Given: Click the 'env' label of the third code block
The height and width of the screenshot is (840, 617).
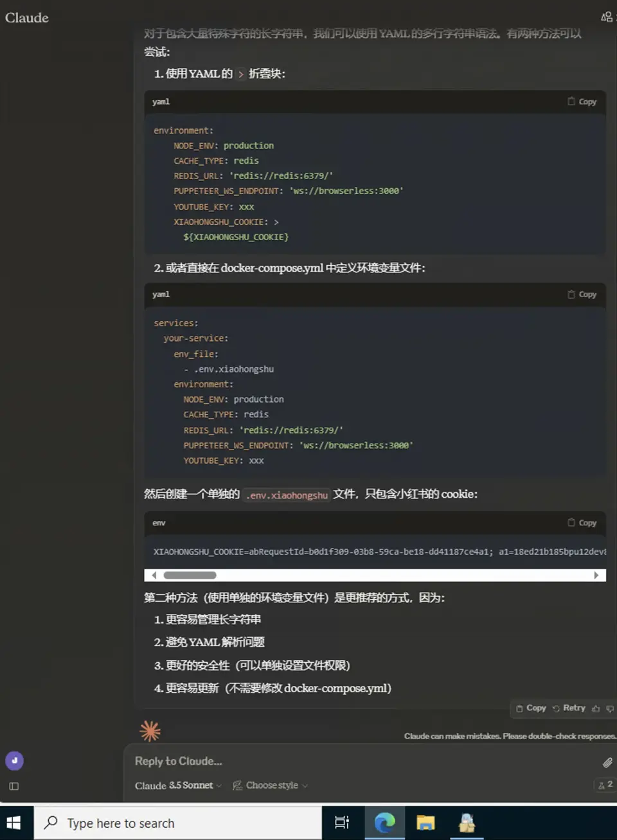Looking at the screenshot, I should tap(159, 523).
